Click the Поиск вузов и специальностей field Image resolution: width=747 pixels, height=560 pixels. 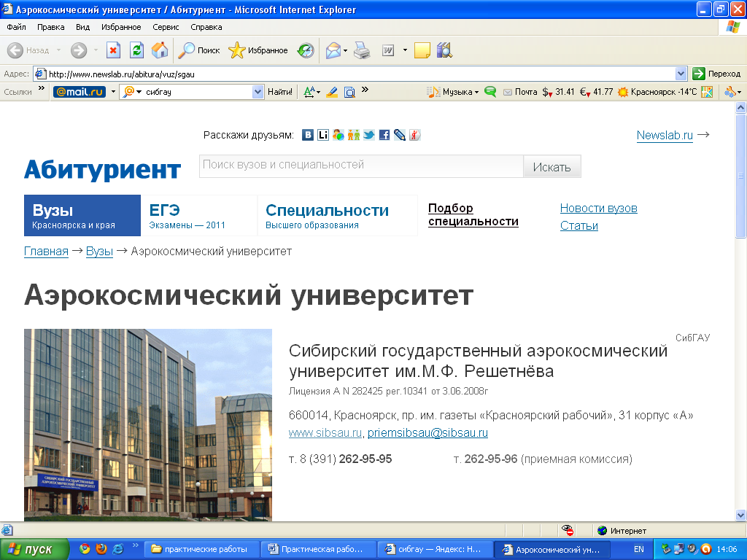pyautogui.click(x=361, y=166)
